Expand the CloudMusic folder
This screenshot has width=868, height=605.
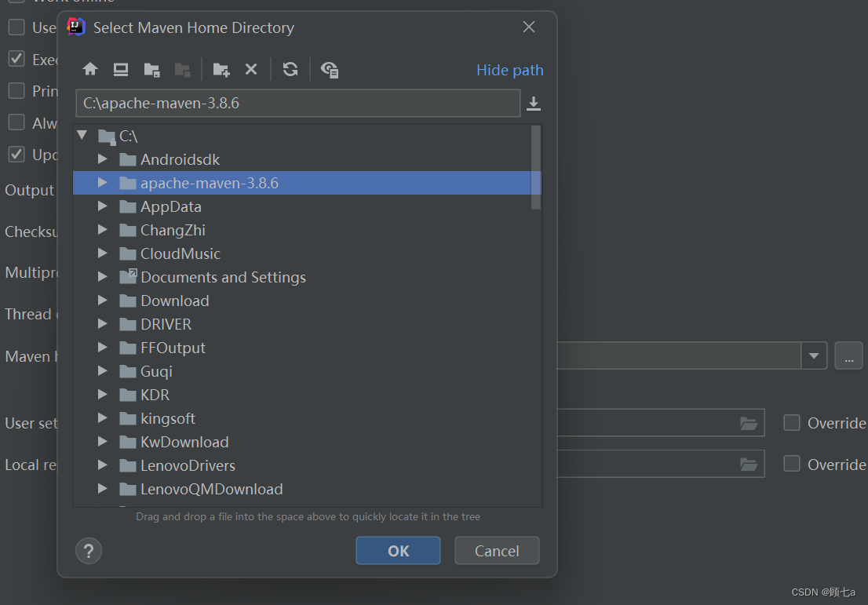click(x=102, y=253)
